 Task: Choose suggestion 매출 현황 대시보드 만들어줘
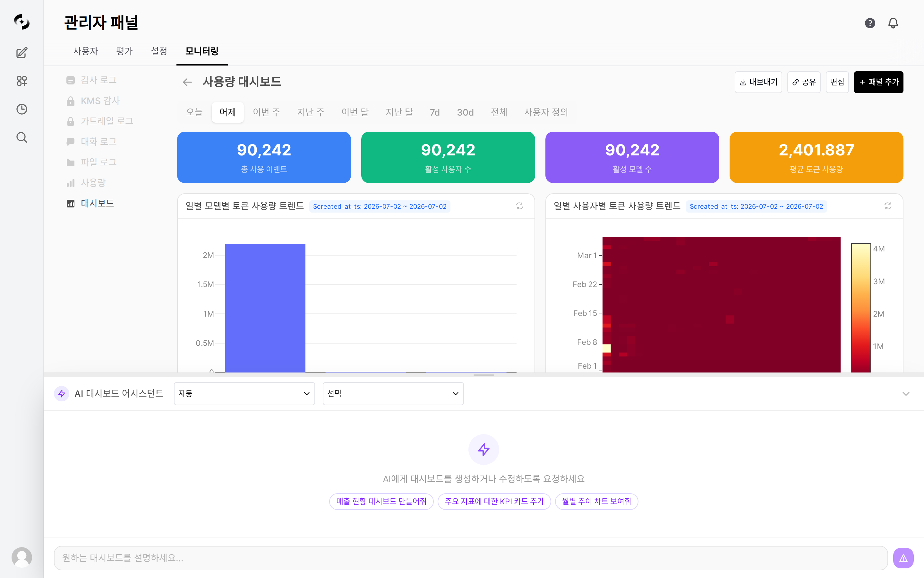tap(381, 501)
